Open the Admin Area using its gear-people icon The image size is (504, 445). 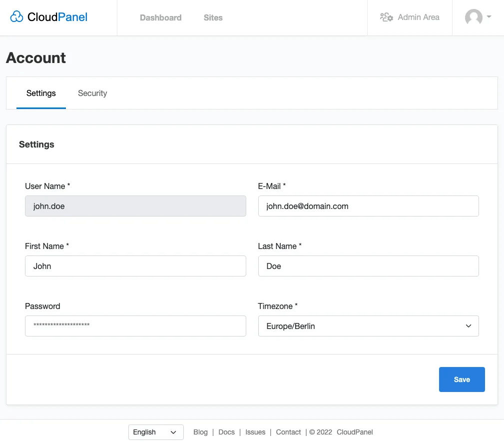pyautogui.click(x=387, y=17)
